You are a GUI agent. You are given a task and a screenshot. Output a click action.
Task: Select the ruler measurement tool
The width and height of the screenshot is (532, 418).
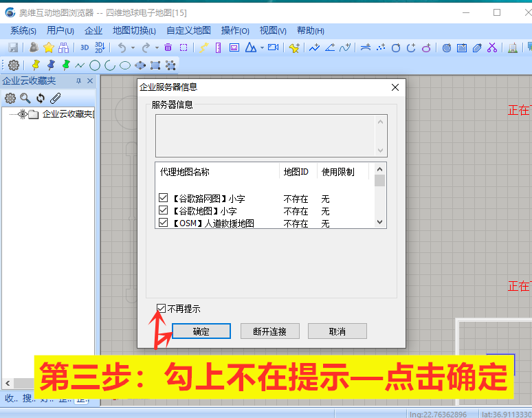point(218,47)
